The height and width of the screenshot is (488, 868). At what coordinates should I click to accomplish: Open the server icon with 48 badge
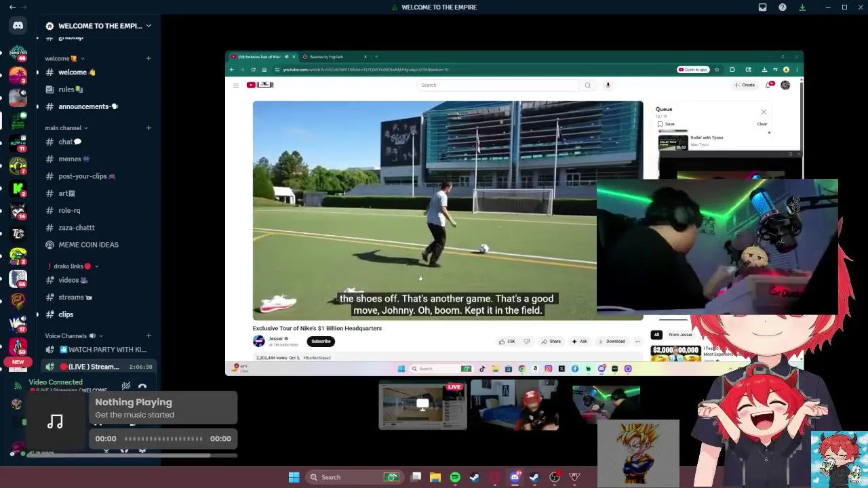(18, 54)
